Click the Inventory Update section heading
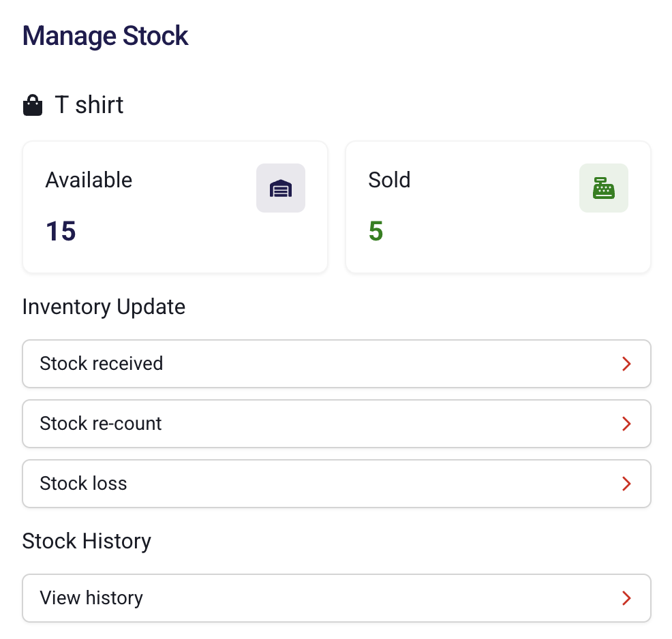 (104, 307)
